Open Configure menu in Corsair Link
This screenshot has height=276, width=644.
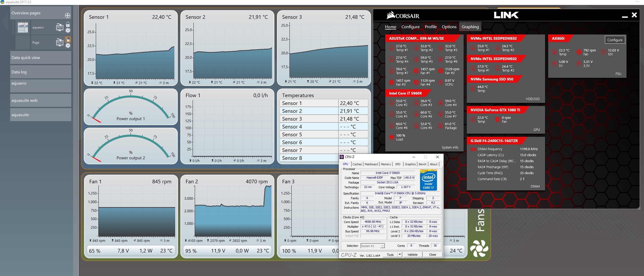410,27
